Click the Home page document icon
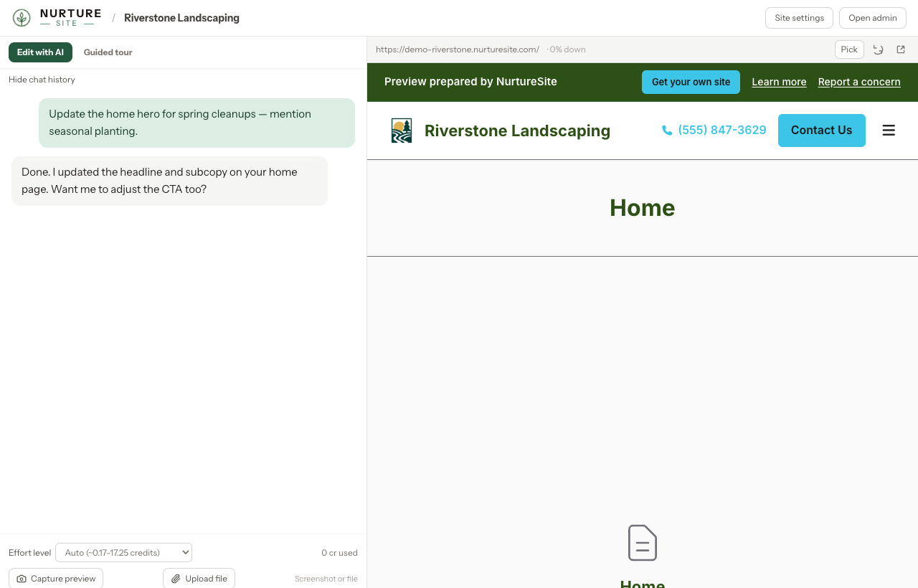The height and width of the screenshot is (588, 918). (643, 543)
